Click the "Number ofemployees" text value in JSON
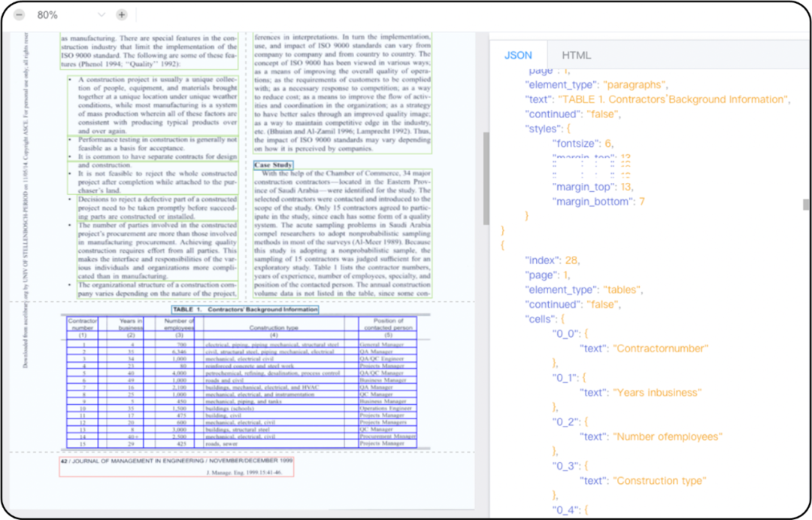The width and height of the screenshot is (812, 520). click(668, 436)
